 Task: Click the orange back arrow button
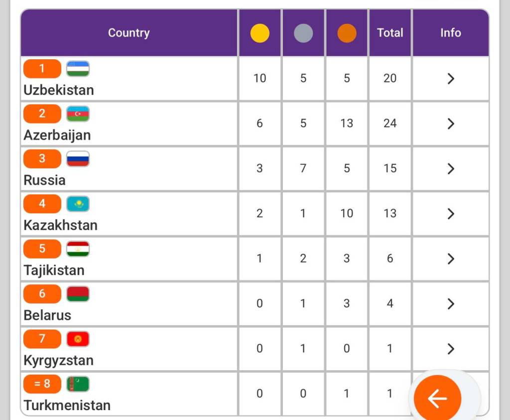tap(437, 398)
